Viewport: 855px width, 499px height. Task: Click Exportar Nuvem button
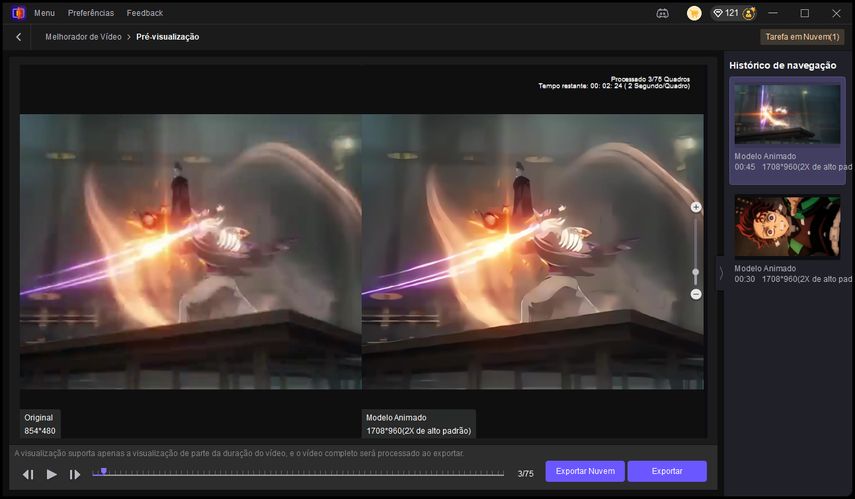click(x=585, y=471)
